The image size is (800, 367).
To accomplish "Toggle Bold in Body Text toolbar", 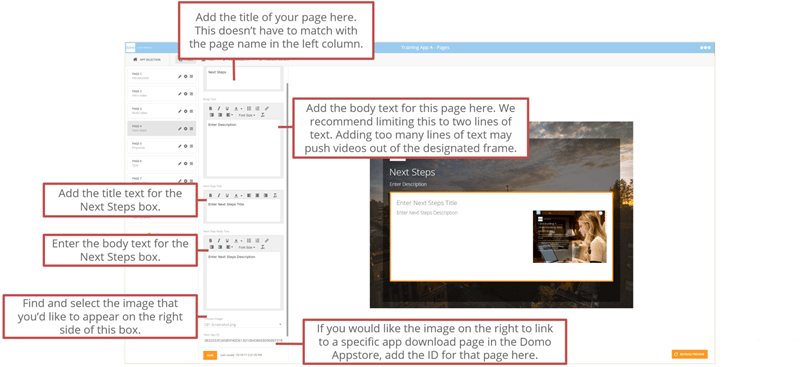I will point(211,108).
